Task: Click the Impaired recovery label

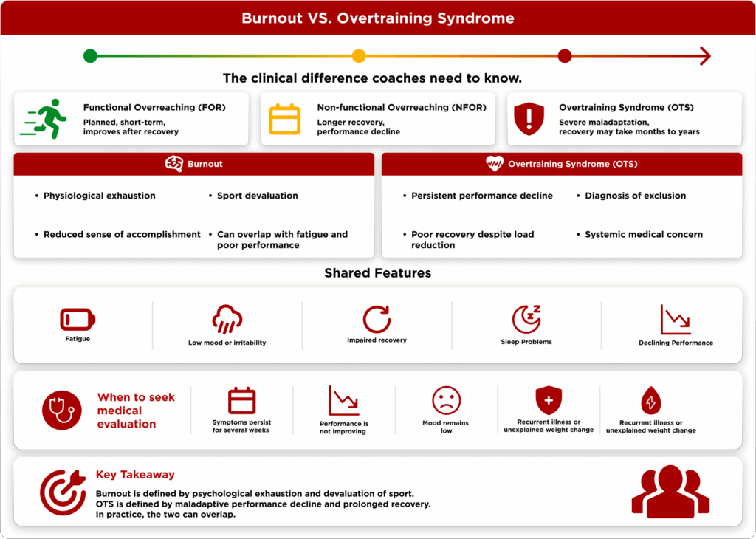Action: [377, 340]
